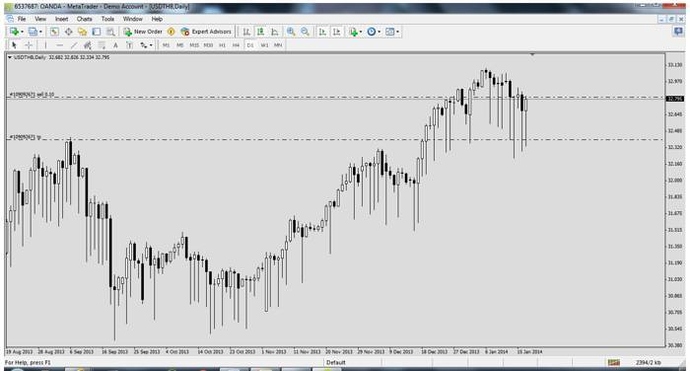
Task: Switch timeframe to M1
Action: (x=166, y=45)
